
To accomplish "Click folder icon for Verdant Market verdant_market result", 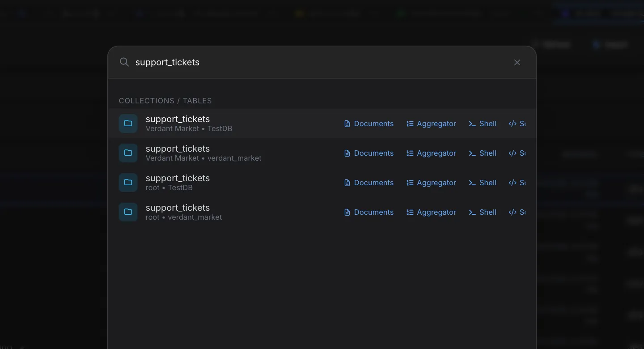I will pos(128,153).
